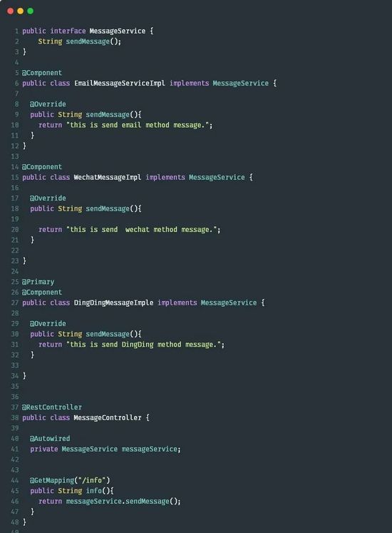Click the DingDingMessageImple class name
Viewport: 392px width, 533px height.
click(113, 303)
